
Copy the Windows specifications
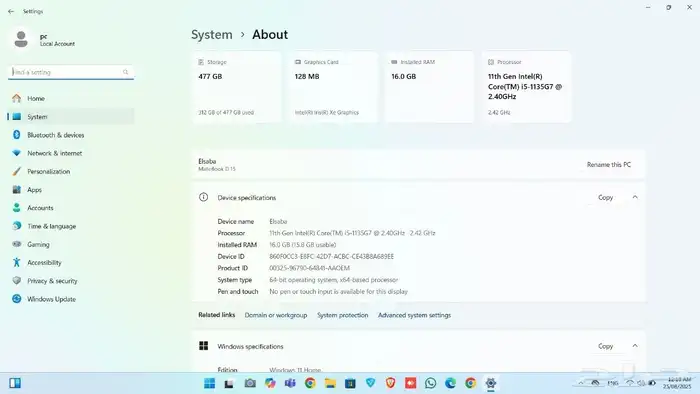(605, 346)
